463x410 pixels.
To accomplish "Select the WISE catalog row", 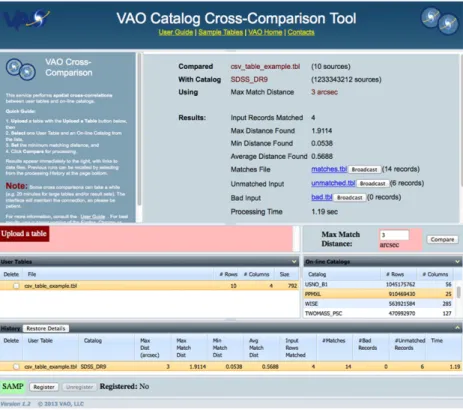I will (378, 304).
